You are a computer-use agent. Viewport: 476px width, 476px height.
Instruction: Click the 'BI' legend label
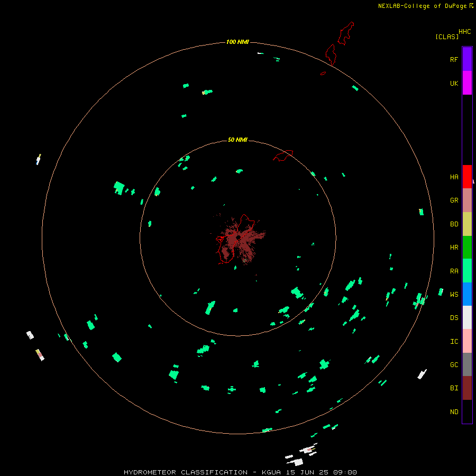454,388
